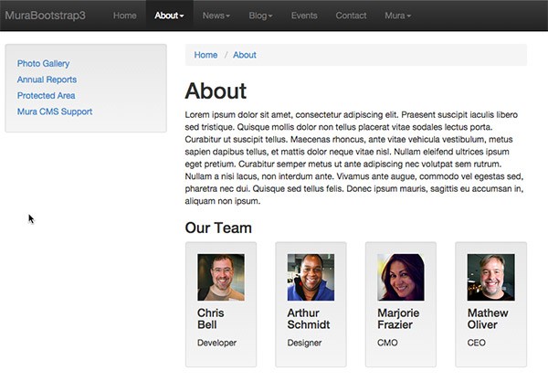Expand the Blog dropdown menu

[x=260, y=16]
